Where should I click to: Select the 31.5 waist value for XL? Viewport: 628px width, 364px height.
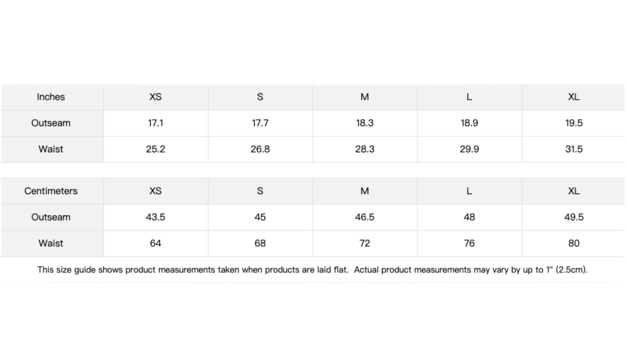(573, 149)
